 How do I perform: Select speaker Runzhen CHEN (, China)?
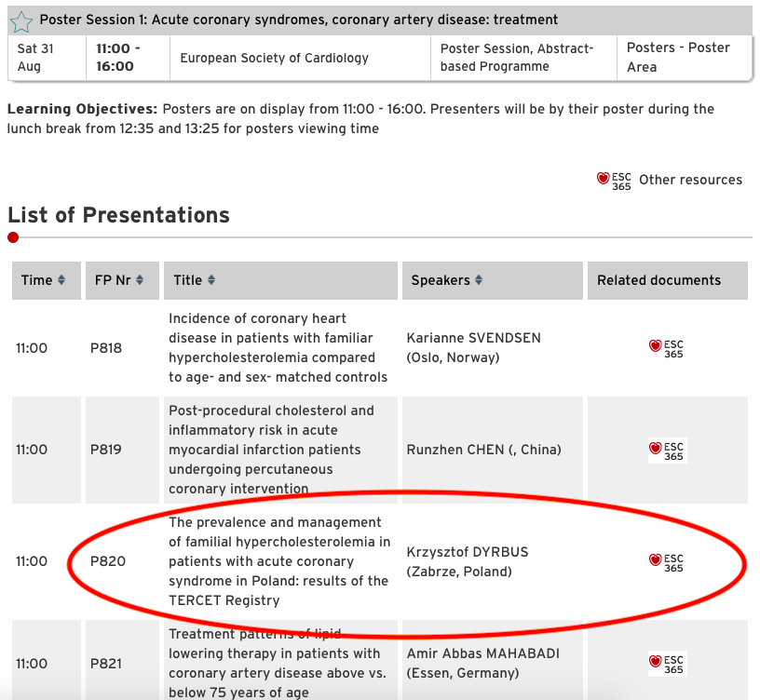click(483, 450)
